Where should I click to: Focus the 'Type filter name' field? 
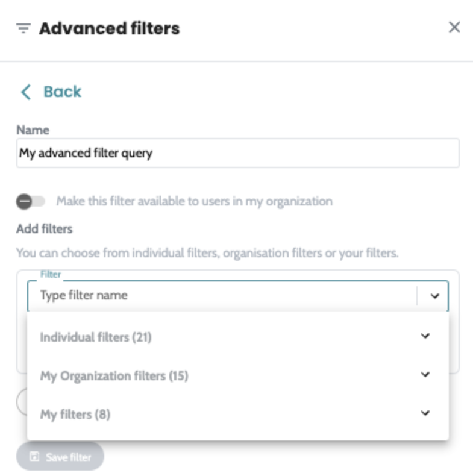223,295
